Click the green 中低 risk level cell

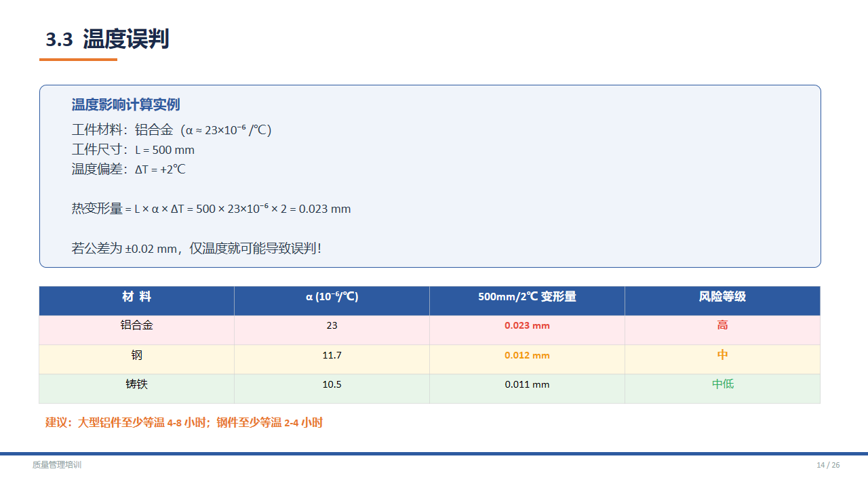[x=722, y=384]
